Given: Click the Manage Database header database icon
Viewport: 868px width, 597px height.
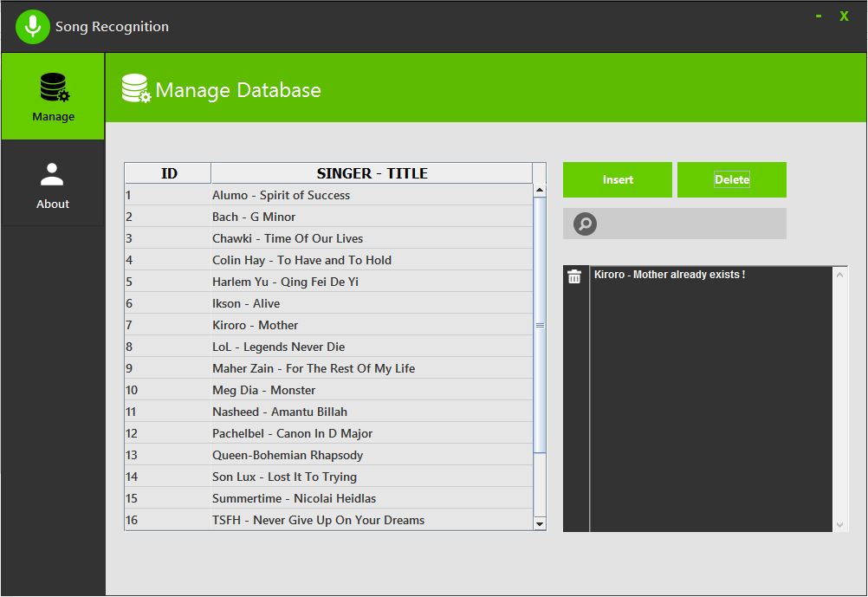Looking at the screenshot, I should pyautogui.click(x=135, y=87).
